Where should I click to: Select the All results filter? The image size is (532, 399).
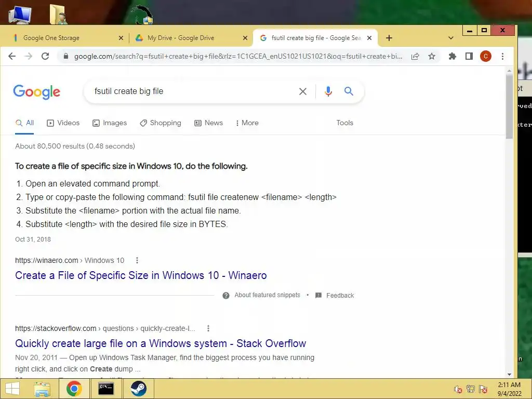tap(24, 123)
